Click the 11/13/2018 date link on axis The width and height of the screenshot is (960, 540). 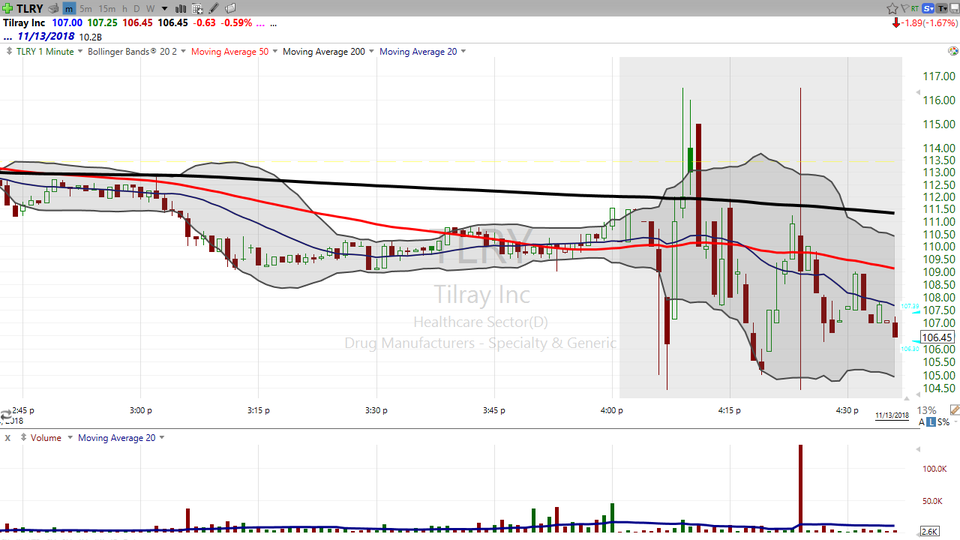point(891,414)
